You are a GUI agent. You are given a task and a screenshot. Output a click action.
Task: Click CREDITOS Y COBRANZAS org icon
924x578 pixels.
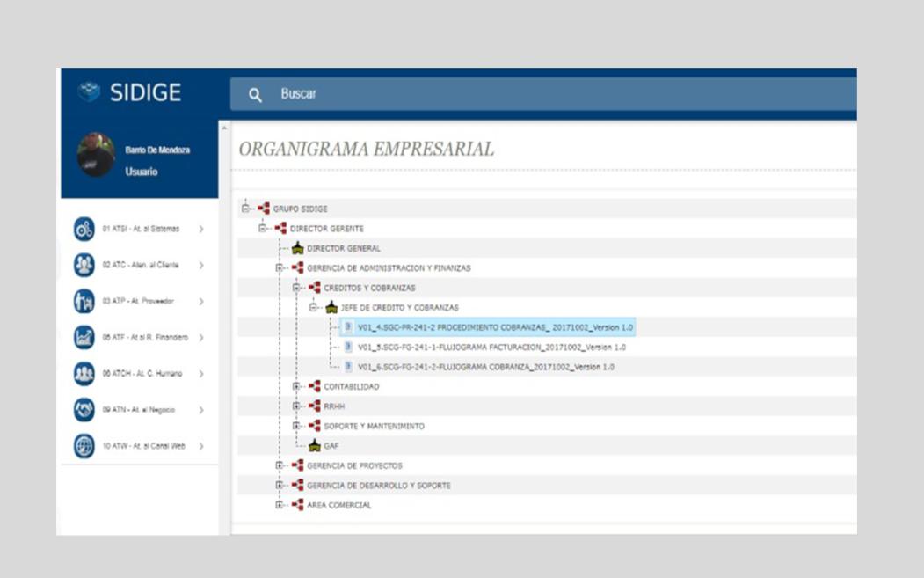tap(315, 288)
